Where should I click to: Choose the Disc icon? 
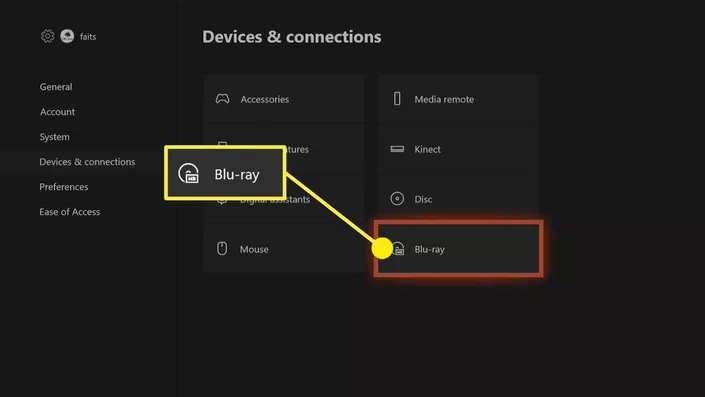[397, 199]
